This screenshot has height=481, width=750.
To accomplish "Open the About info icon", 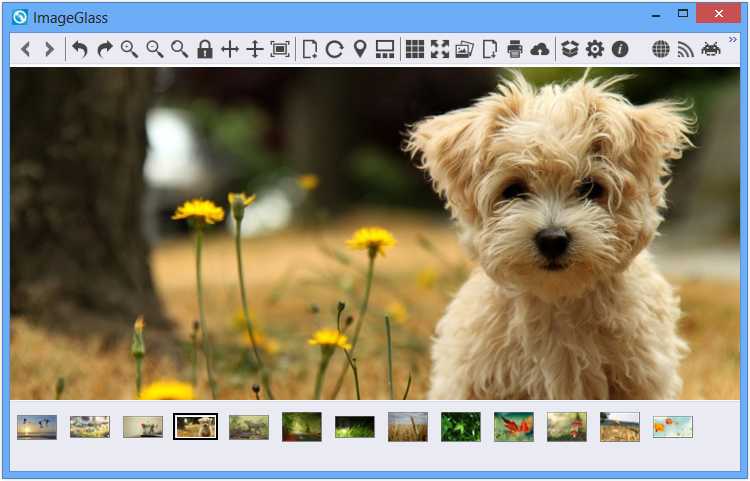I will coord(620,49).
